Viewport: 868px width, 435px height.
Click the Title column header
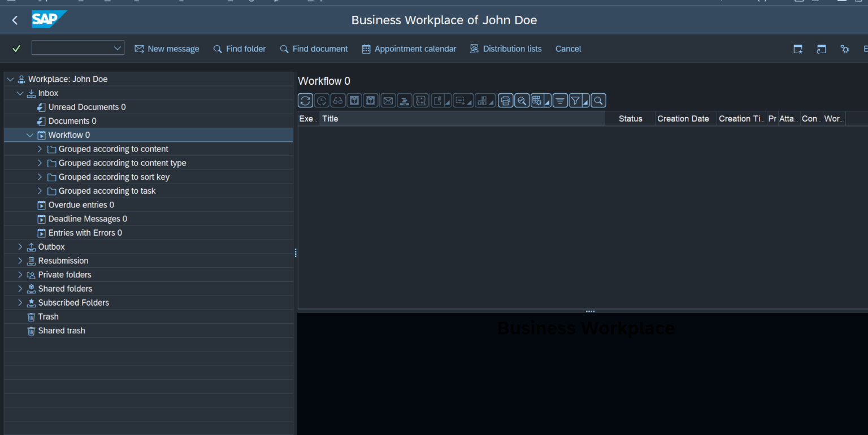(462, 119)
